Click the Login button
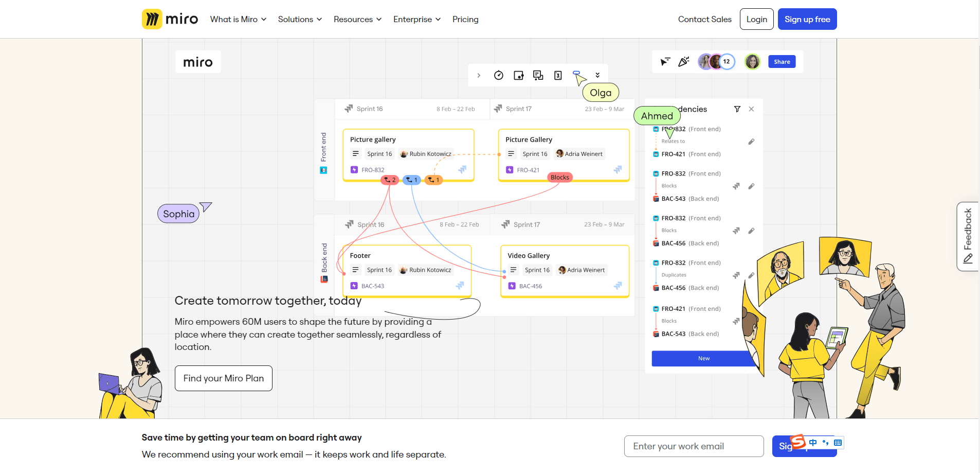 (756, 19)
